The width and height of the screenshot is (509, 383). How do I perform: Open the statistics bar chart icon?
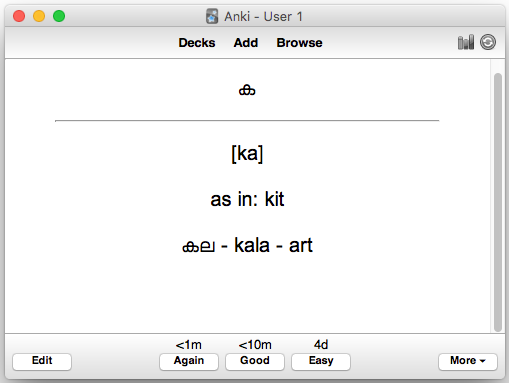click(x=466, y=42)
